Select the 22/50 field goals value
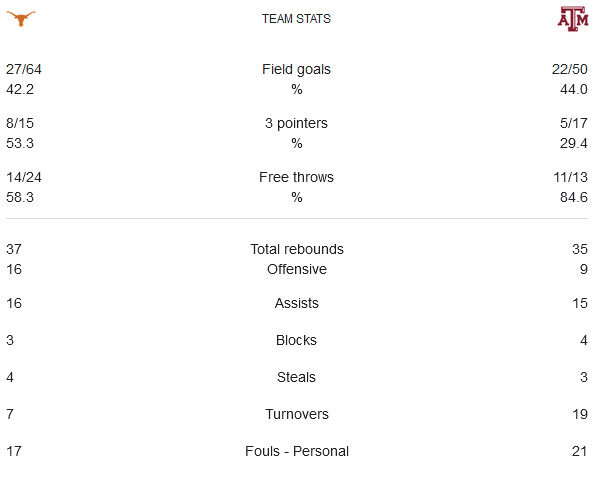 tap(570, 69)
